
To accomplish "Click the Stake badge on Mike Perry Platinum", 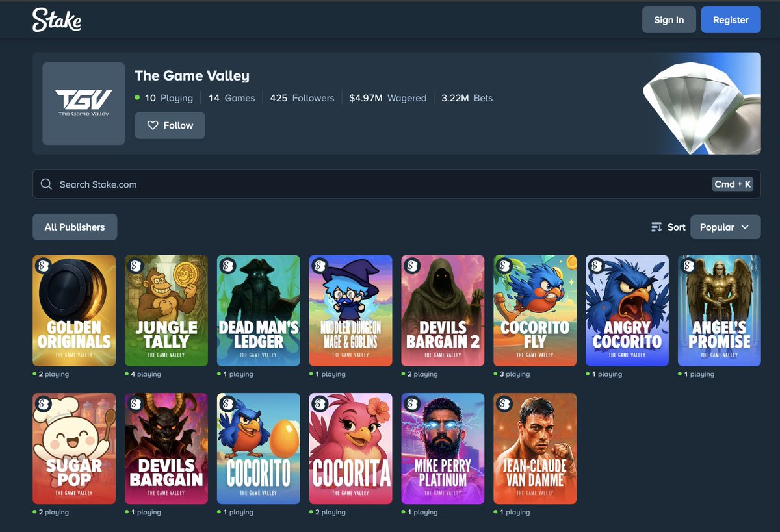I will pos(413,404).
